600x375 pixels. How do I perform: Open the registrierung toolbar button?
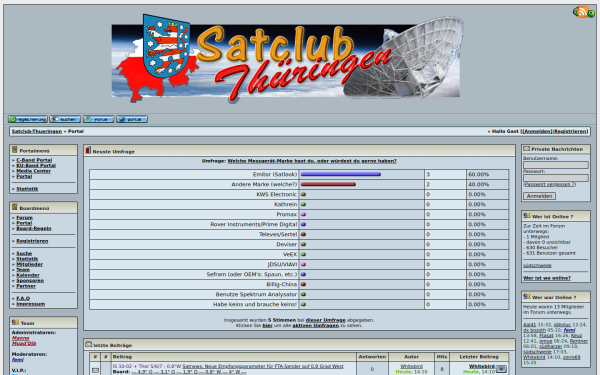(x=28, y=119)
